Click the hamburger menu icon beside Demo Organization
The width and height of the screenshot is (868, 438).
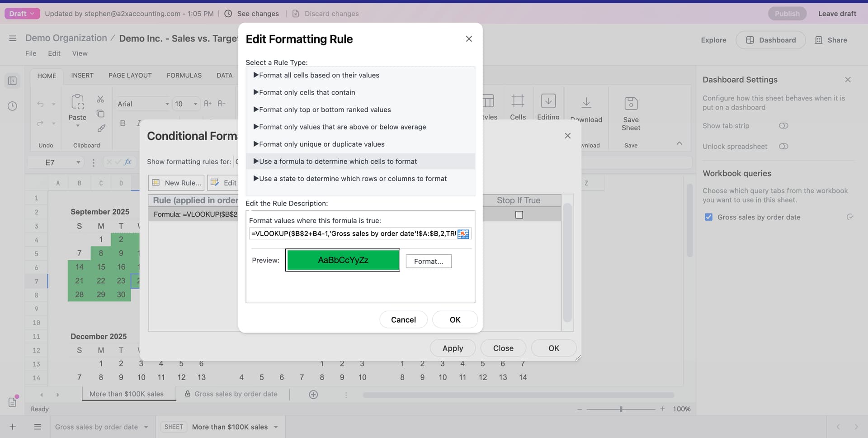coord(13,38)
